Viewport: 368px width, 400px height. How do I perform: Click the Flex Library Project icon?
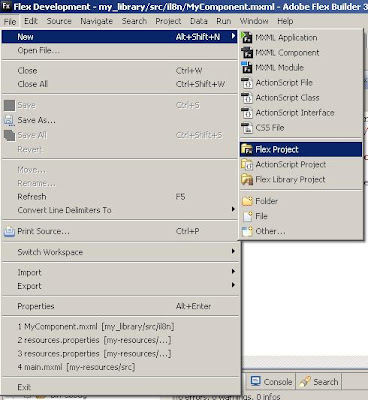click(247, 179)
